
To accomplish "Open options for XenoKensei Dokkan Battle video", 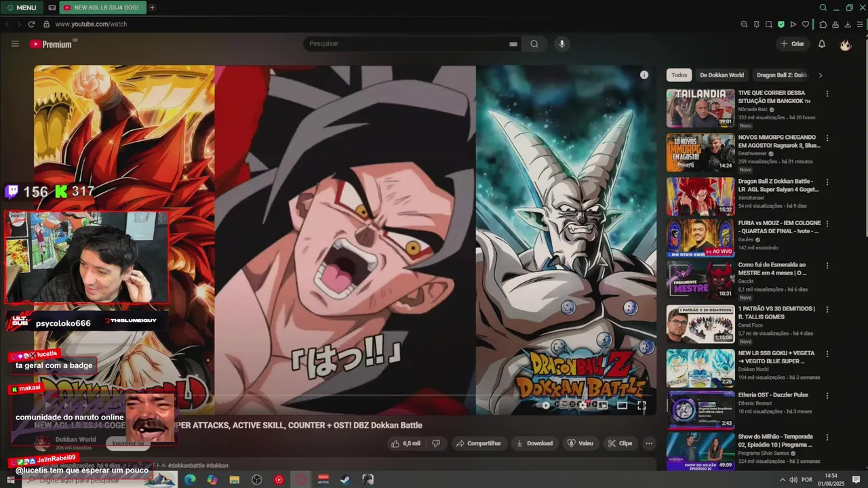I will pos(827,182).
